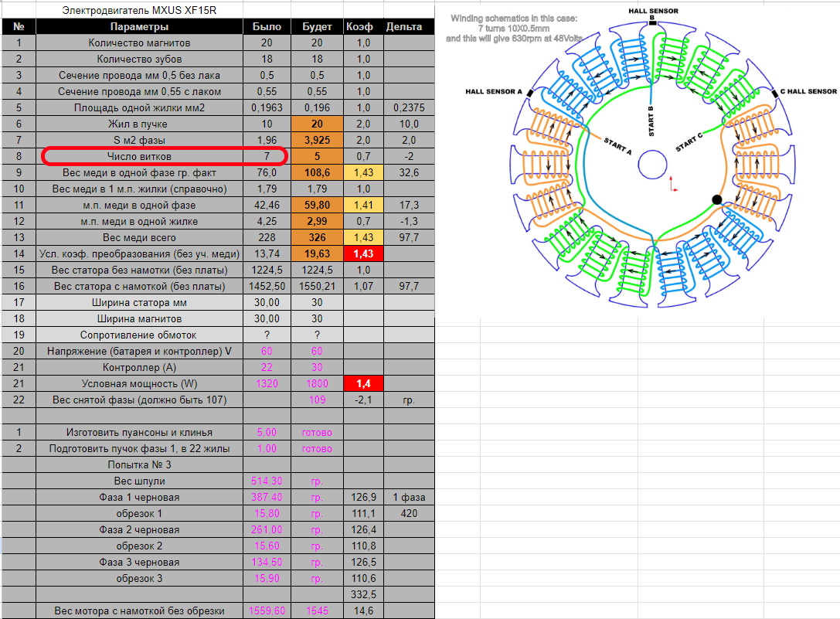This screenshot has height=619, width=840.
Task: Click the orange "3,925" value cell
Action: tap(317, 140)
